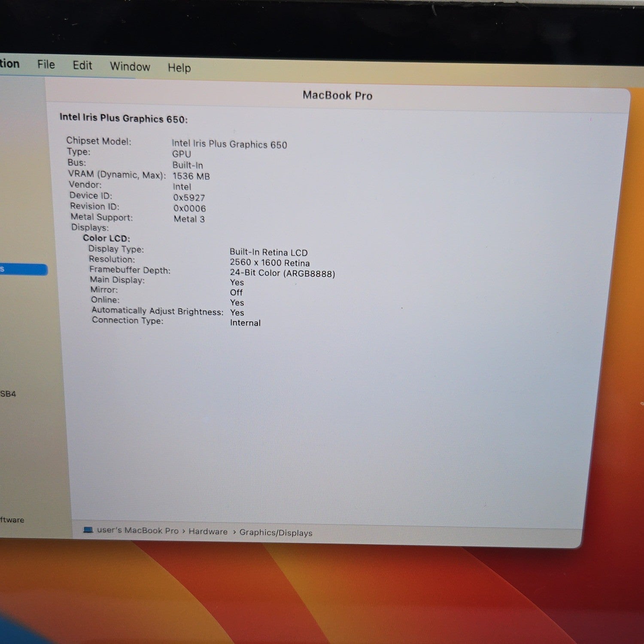Open the Help menu
This screenshot has height=644, width=644.
179,68
